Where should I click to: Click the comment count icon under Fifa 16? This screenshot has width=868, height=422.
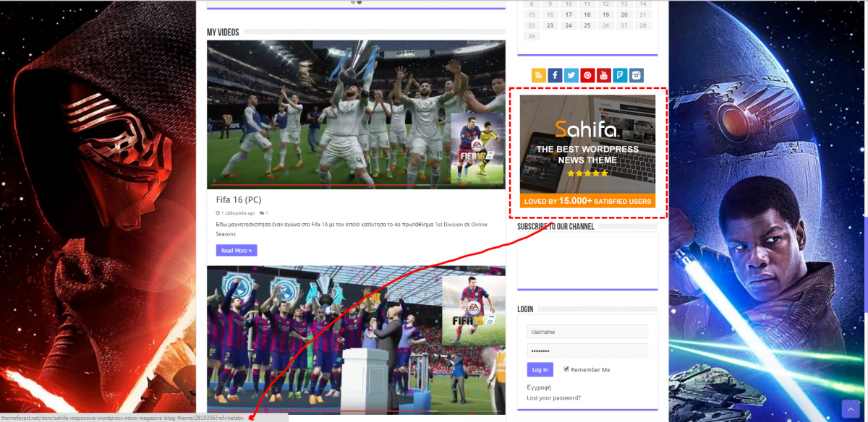click(262, 213)
